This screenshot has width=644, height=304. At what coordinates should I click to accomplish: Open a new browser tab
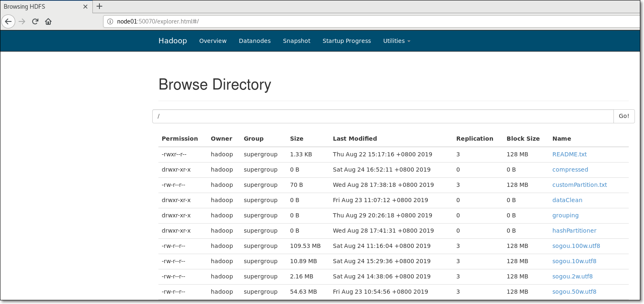click(99, 6)
